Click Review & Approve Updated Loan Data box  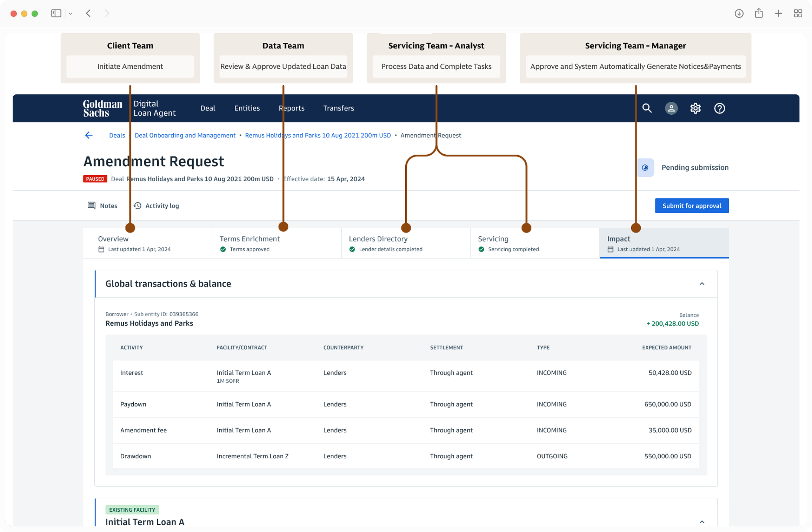[x=283, y=66]
